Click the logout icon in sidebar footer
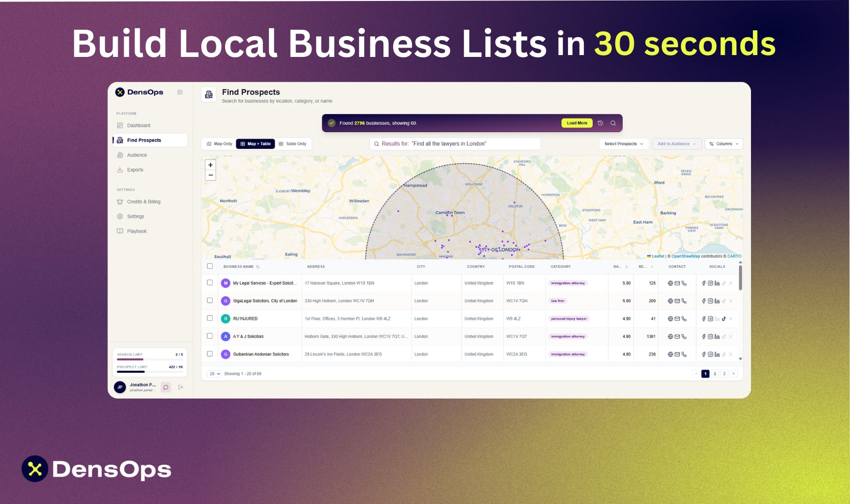850x504 pixels. (x=181, y=387)
